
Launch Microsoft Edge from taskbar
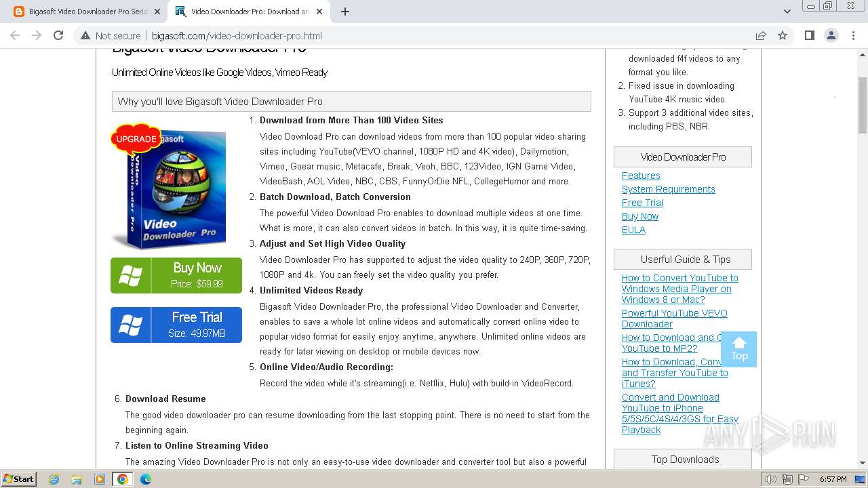[145, 479]
